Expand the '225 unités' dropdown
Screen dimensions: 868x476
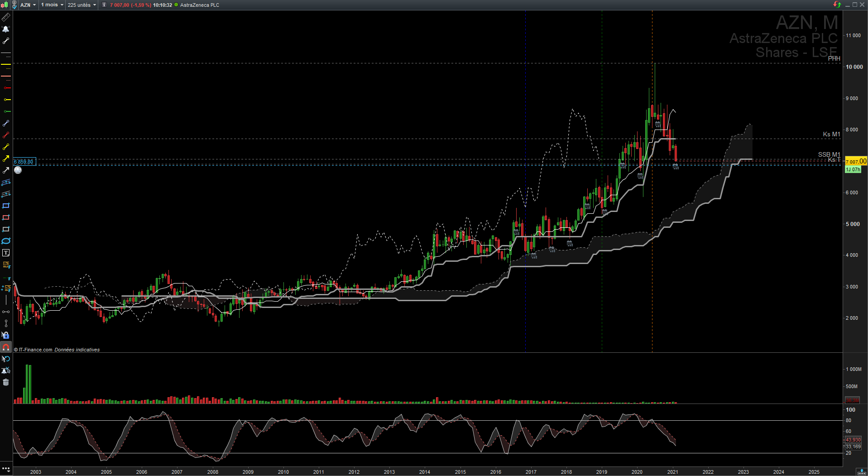click(82, 5)
